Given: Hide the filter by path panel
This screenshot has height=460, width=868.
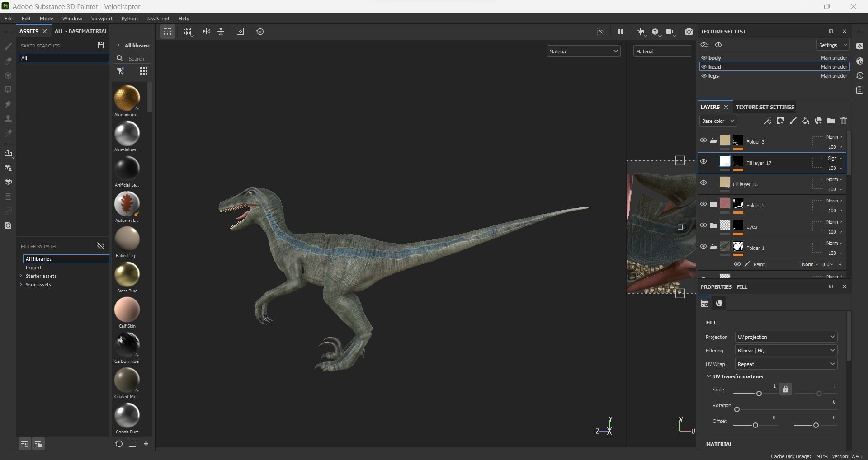Looking at the screenshot, I should pyautogui.click(x=101, y=246).
